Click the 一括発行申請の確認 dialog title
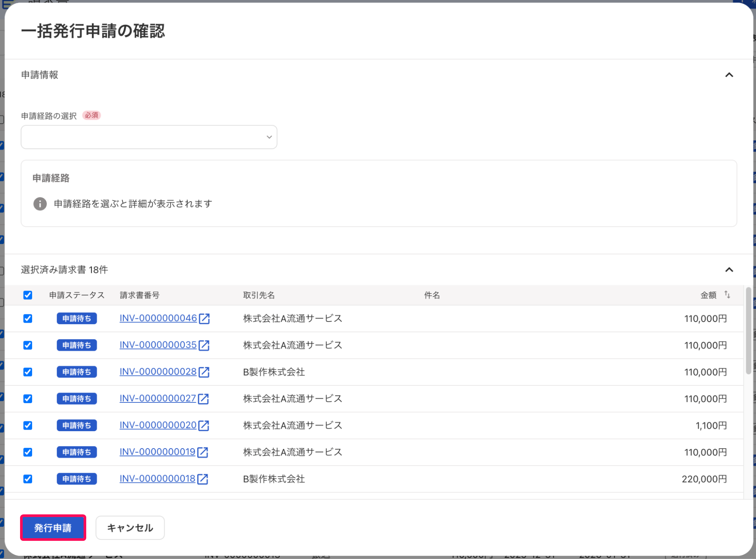The image size is (756, 559). point(93,31)
